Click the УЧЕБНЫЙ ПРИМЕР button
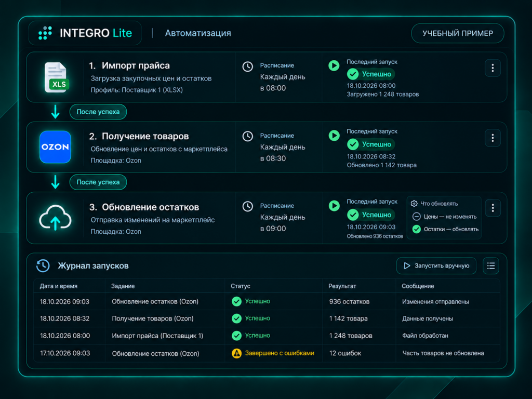The image size is (532, 399). [458, 33]
